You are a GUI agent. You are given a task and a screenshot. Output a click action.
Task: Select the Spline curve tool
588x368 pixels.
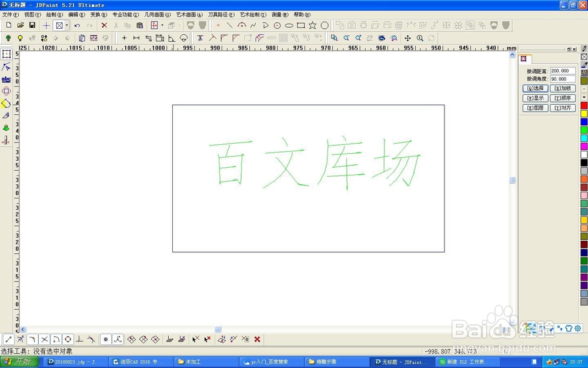(253, 25)
